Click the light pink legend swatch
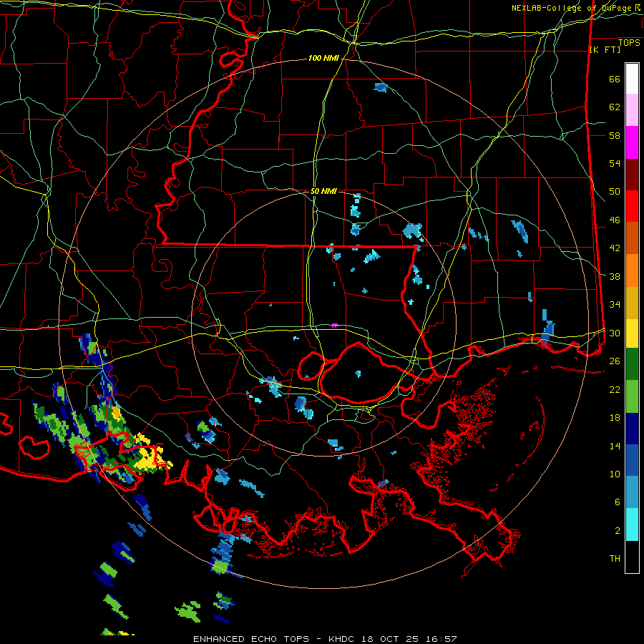This screenshot has height=644, width=644. [x=632, y=110]
